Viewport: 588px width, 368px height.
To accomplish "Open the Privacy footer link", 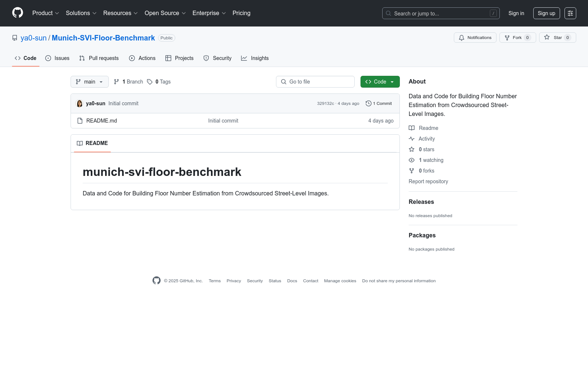I will click(234, 281).
